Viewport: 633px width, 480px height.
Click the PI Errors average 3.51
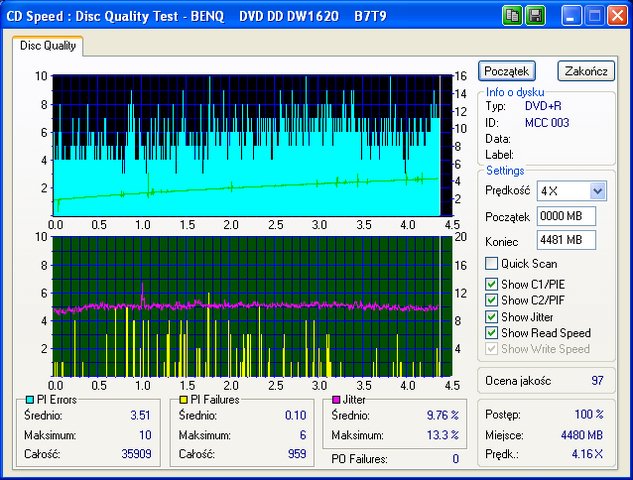[140, 415]
